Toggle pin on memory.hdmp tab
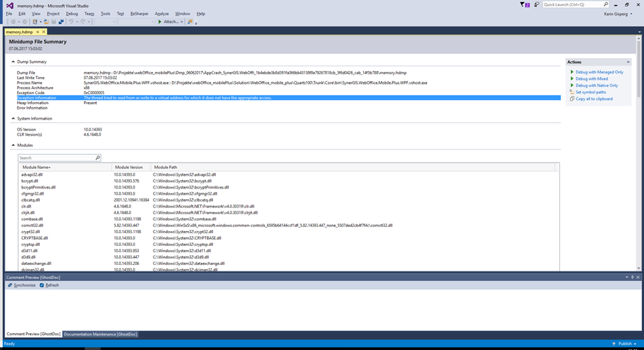Viewport: 644px width, 350px height. tap(38, 32)
